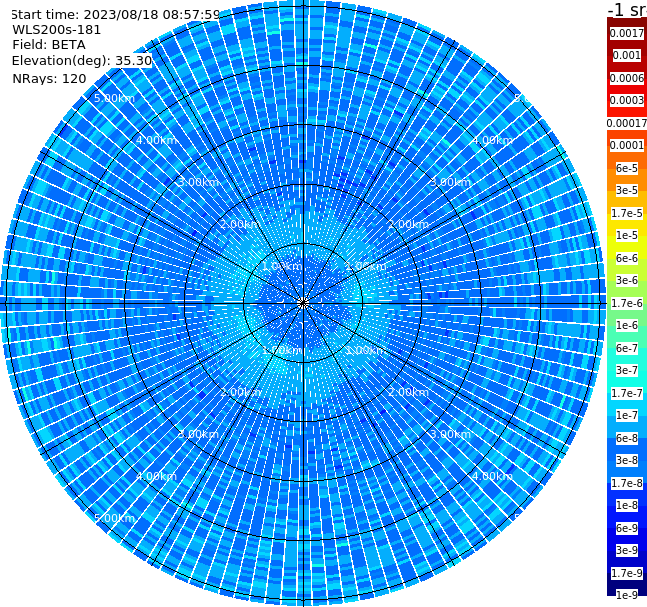
Task: Select the 6e-5 colorbar value
Action: [627, 168]
